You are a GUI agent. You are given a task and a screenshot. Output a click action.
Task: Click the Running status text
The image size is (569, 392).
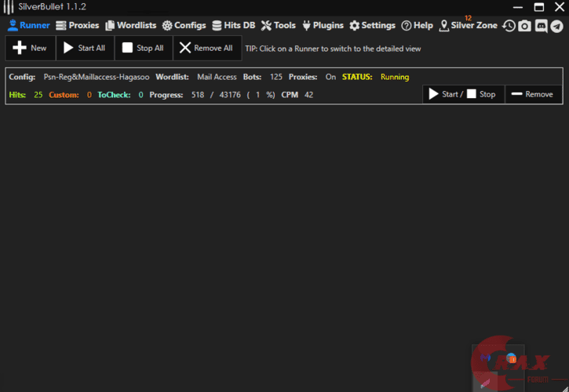point(395,77)
